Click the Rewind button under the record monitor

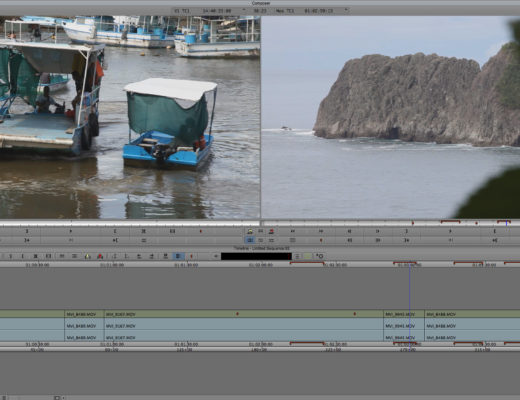pos(292,231)
